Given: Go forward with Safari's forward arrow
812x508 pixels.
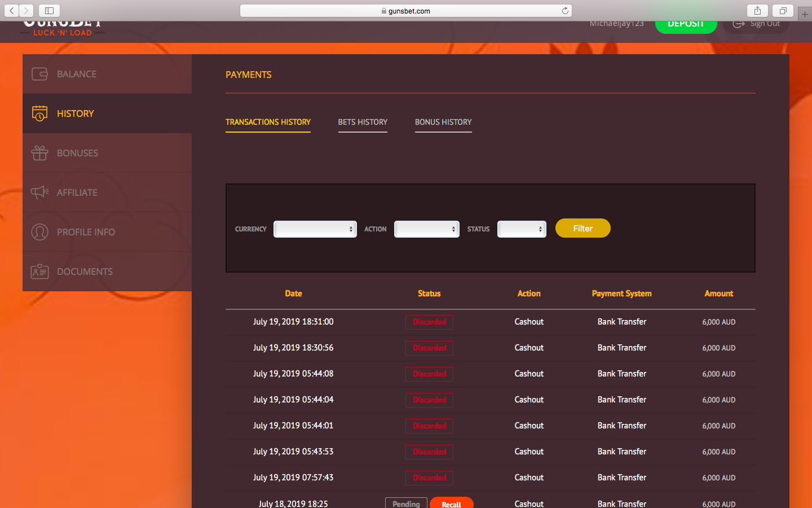Looking at the screenshot, I should tap(26, 11).
